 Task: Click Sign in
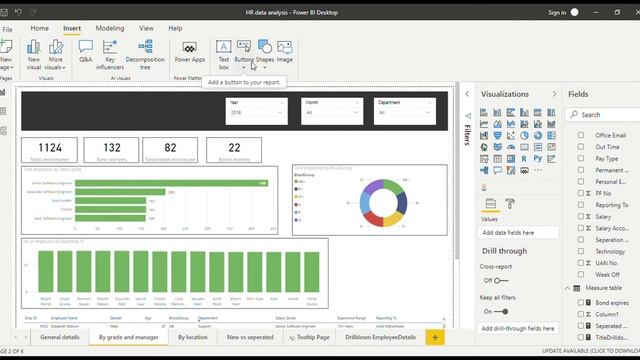pos(557,12)
